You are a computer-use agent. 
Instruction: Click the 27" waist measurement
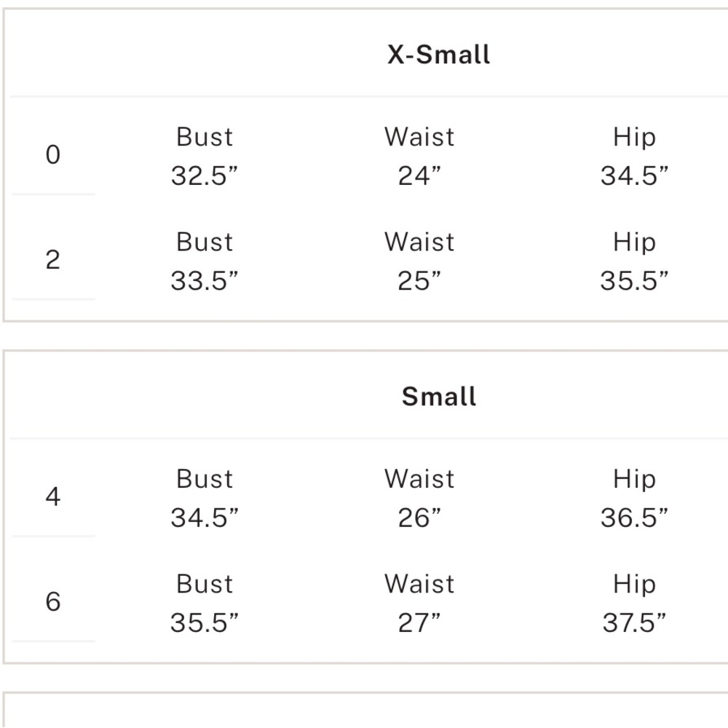[419, 622]
